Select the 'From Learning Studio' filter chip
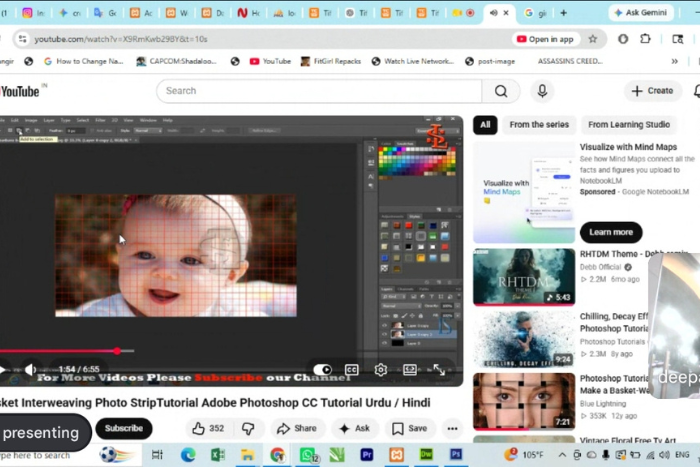Screen dimensions: 700x467 (x=629, y=125)
